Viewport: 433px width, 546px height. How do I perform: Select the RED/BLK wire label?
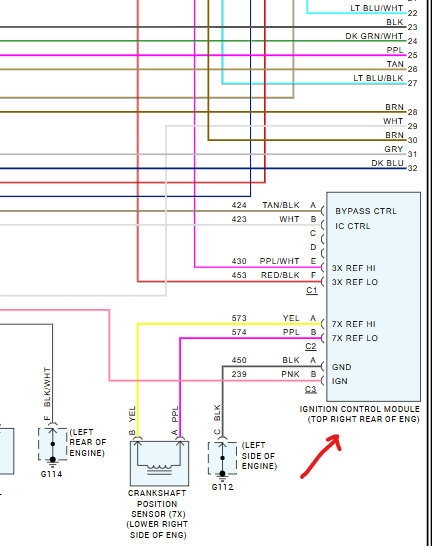click(280, 275)
